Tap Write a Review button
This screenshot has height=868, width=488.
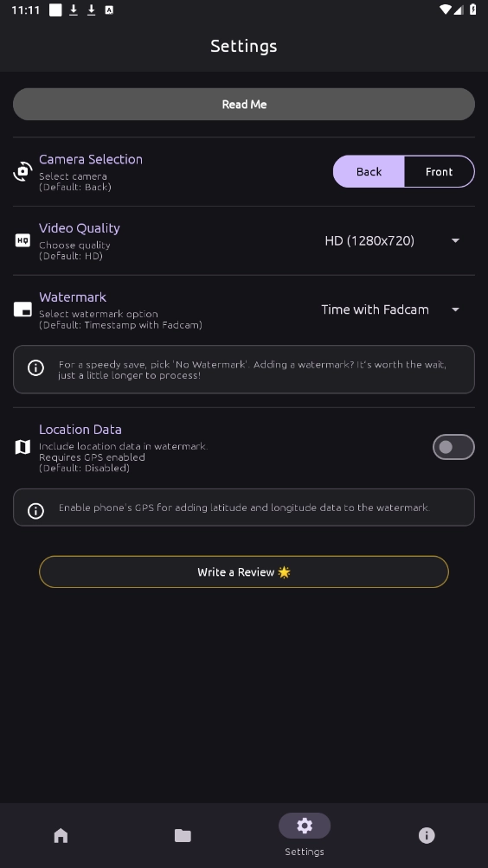click(x=244, y=571)
